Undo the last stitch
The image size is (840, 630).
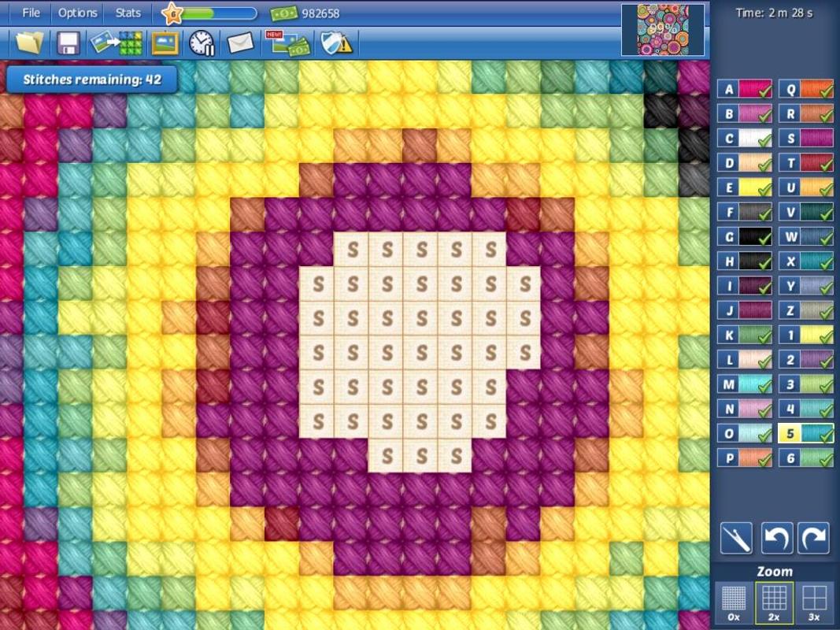[x=777, y=538]
